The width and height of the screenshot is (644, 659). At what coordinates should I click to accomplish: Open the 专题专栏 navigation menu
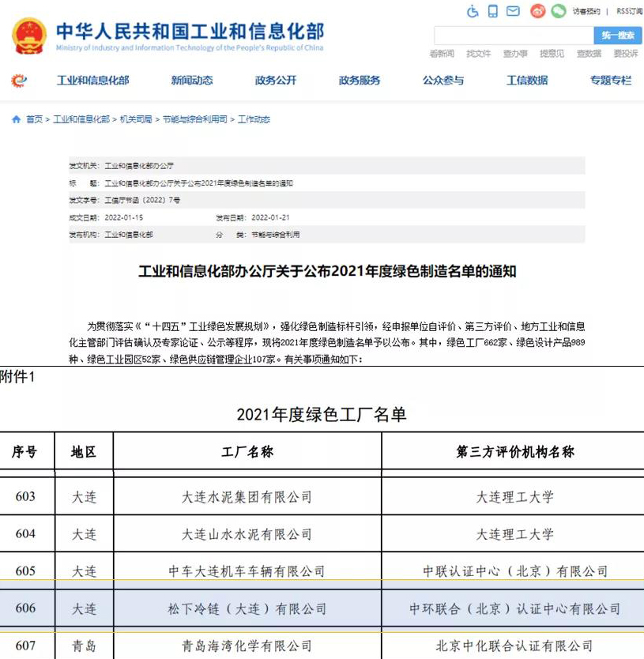pos(611,81)
